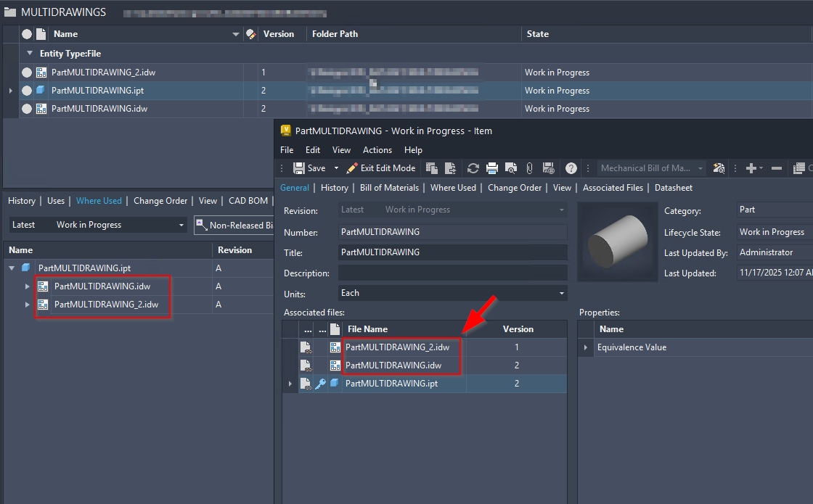The width and height of the screenshot is (813, 504).
Task: Click the find star search icon in toolbar
Action: (719, 168)
